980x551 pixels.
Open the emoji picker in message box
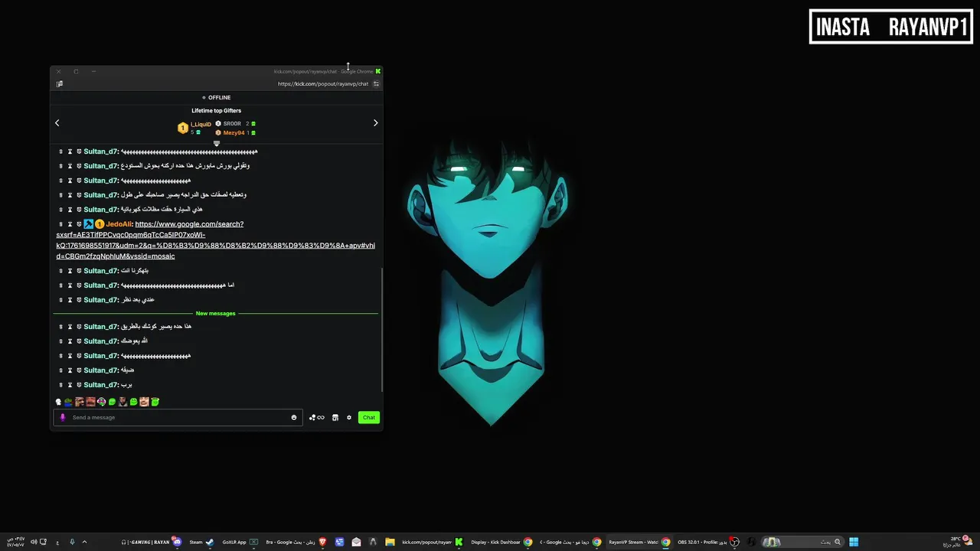(294, 418)
